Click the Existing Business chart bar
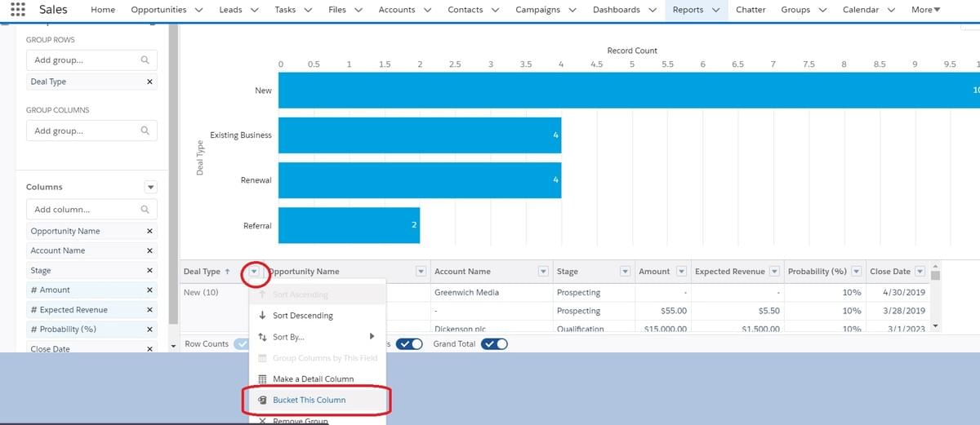The width and height of the screenshot is (980, 425). tap(420, 135)
